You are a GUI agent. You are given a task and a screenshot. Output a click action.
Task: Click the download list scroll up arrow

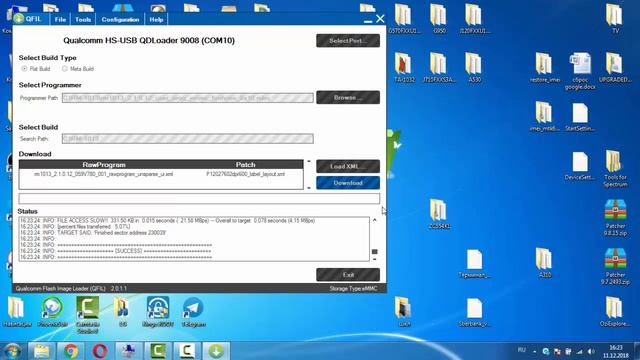(309, 161)
